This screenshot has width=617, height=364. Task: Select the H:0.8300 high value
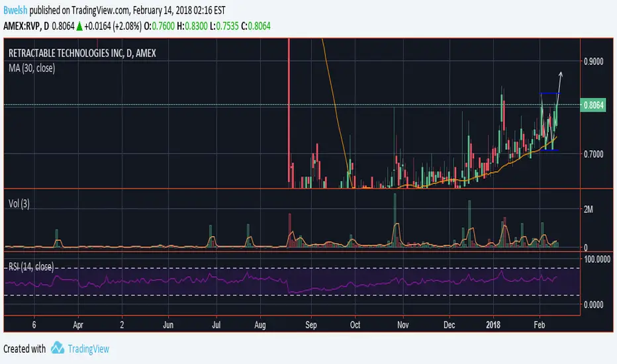192,26
